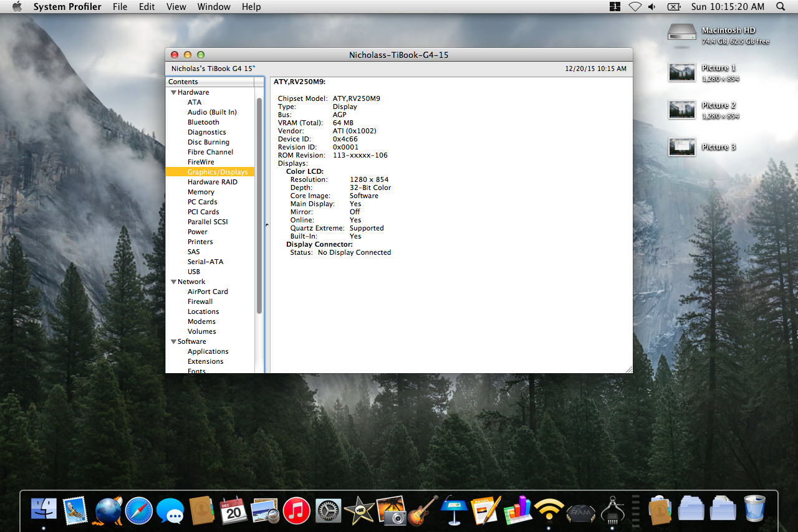Open System Preferences gear icon
Image resolution: width=798 pixels, height=532 pixels.
(x=328, y=511)
